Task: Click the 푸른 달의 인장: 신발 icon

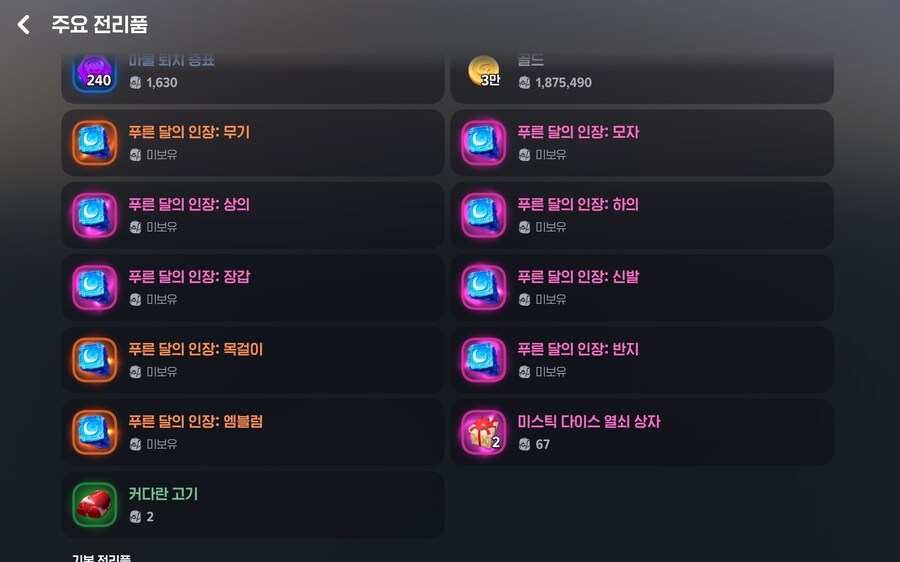Action: click(x=484, y=288)
